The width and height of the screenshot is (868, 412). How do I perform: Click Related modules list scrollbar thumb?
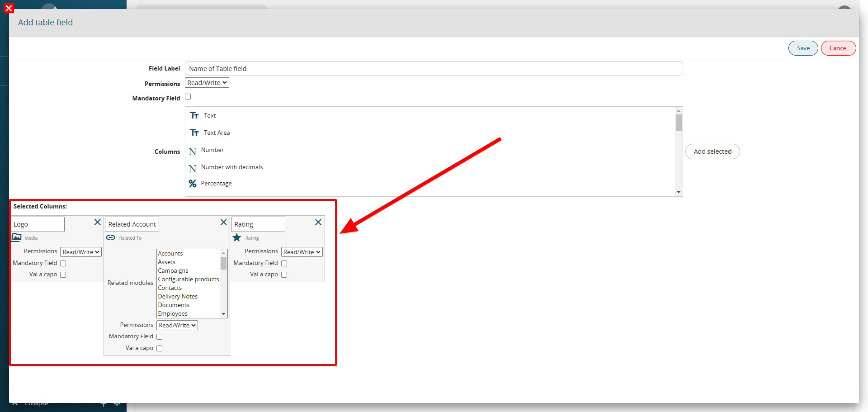[223, 263]
